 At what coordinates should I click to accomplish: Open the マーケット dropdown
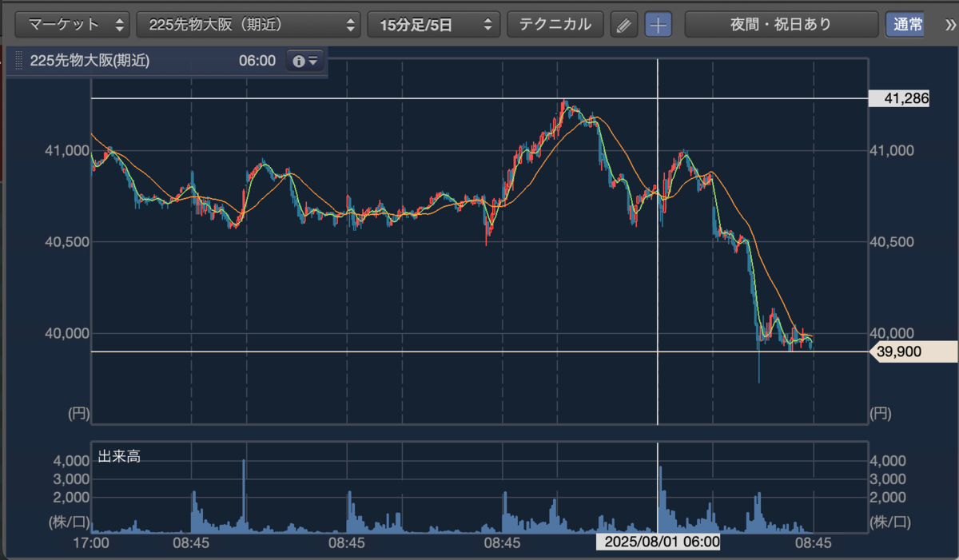[x=74, y=24]
